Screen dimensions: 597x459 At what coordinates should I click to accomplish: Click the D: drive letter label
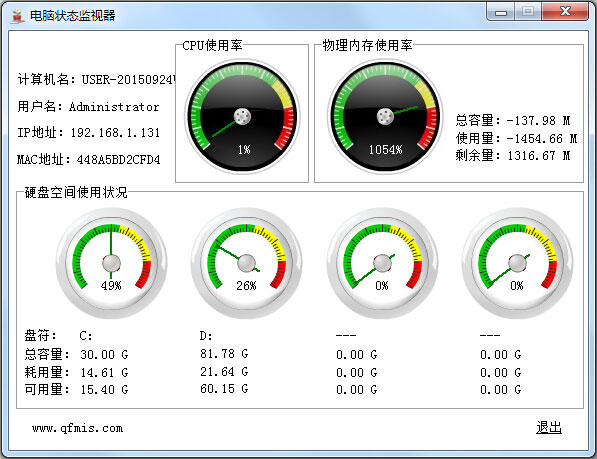coord(206,336)
